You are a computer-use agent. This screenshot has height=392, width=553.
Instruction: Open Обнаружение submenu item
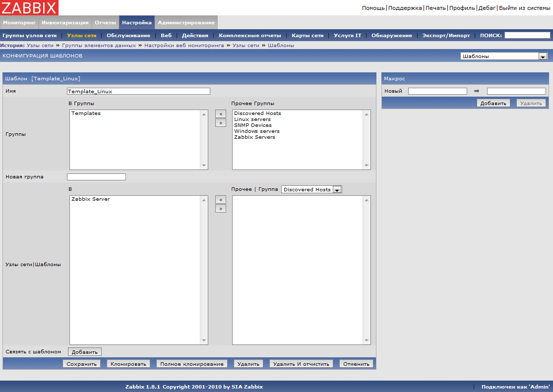(391, 35)
